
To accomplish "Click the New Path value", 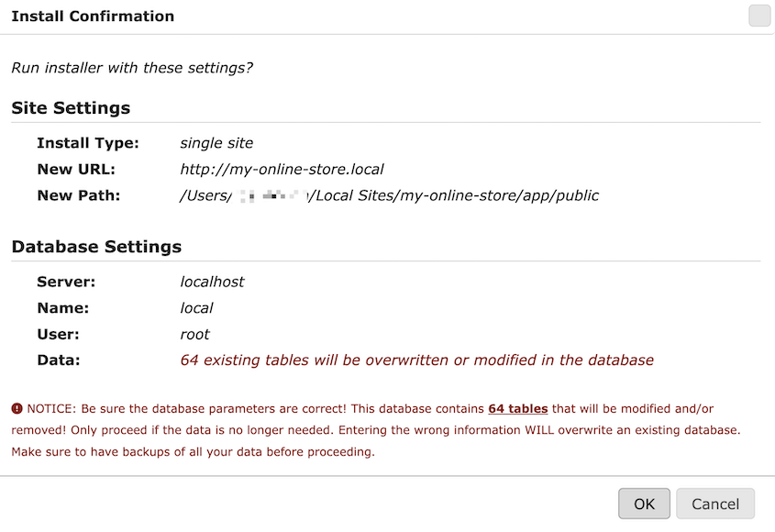I will 389,194.
